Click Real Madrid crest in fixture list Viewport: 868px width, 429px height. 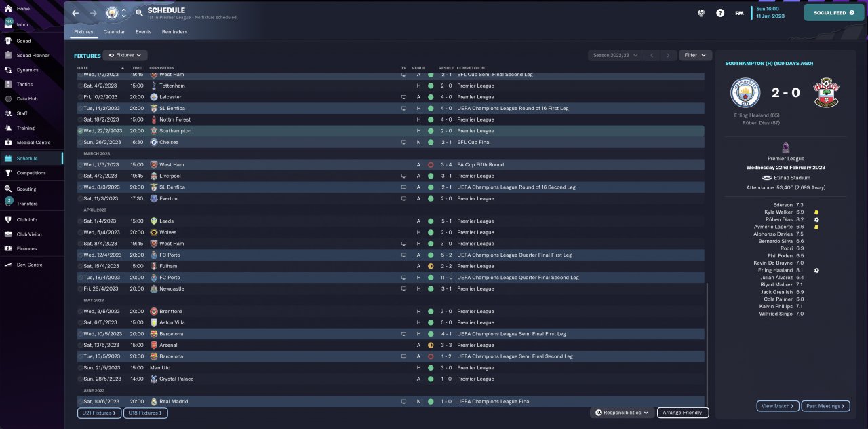coord(154,401)
